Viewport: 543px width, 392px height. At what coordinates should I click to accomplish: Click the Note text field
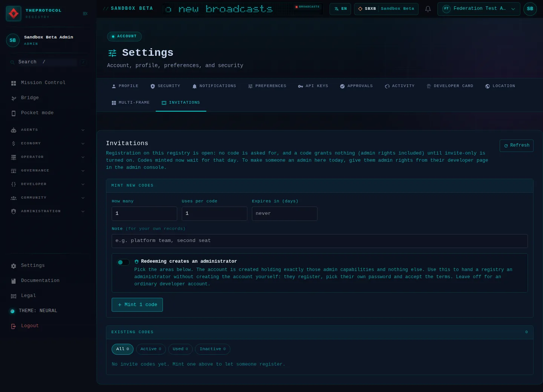tap(320, 241)
